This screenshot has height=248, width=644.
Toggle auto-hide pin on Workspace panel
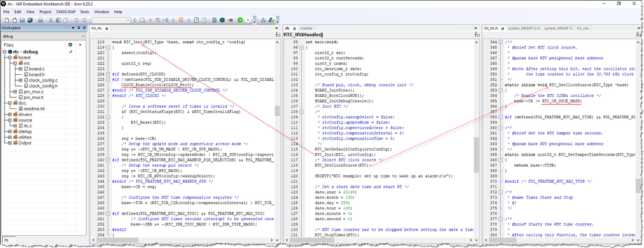click(x=79, y=28)
